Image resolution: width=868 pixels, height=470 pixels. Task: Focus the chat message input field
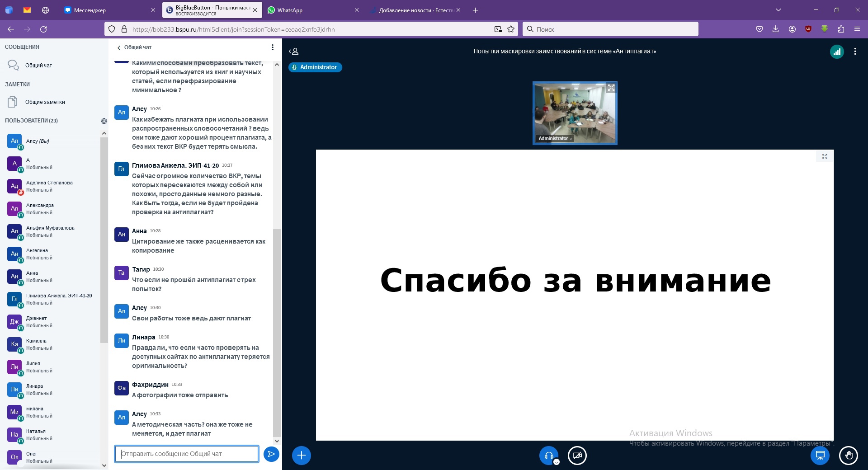[186, 454]
